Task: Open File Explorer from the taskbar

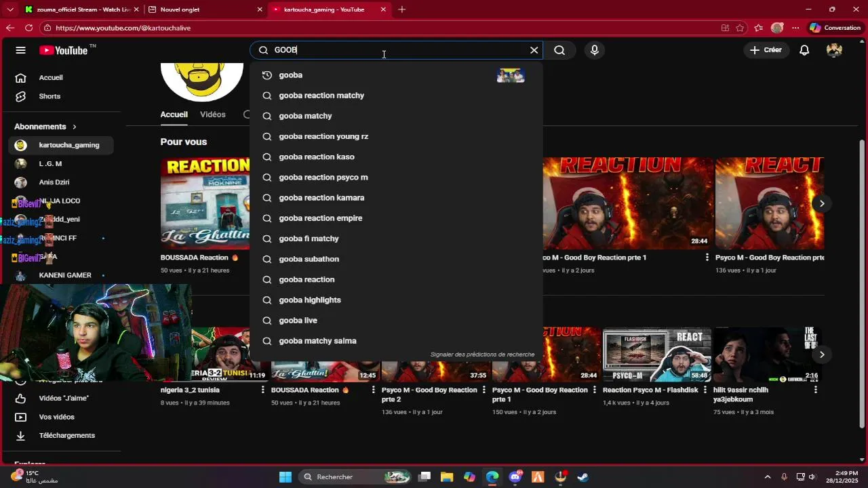Action: pos(446,477)
